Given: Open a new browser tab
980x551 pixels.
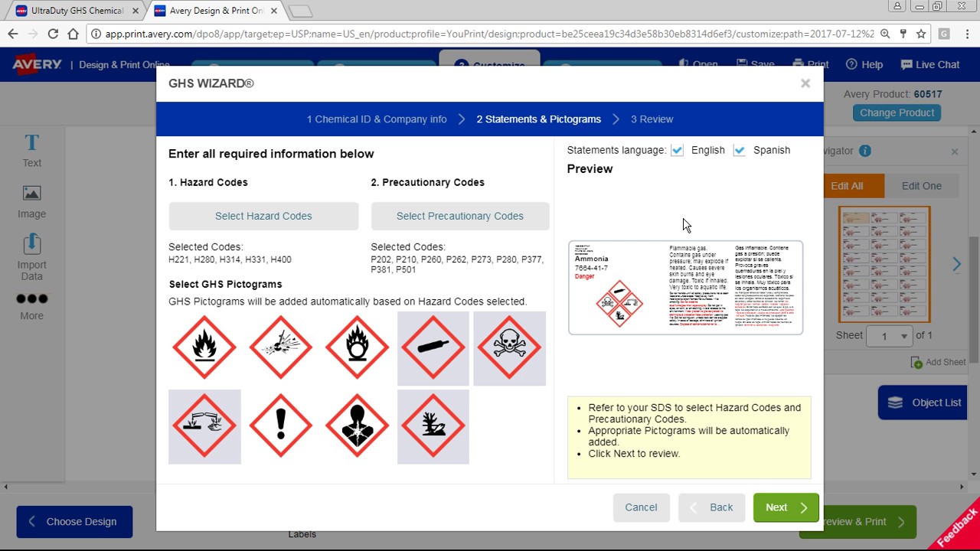Looking at the screenshot, I should tap(300, 11).
